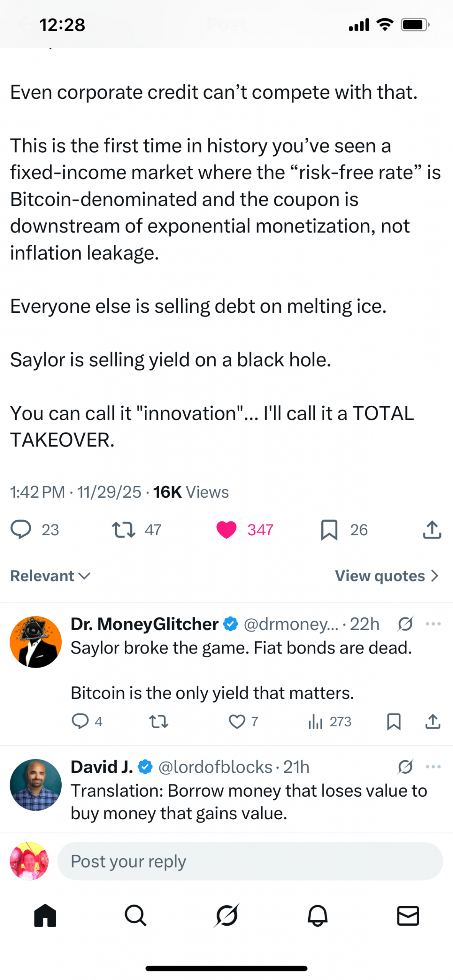Open replies on the main post
The width and height of the screenshot is (453, 980).
click(x=21, y=529)
